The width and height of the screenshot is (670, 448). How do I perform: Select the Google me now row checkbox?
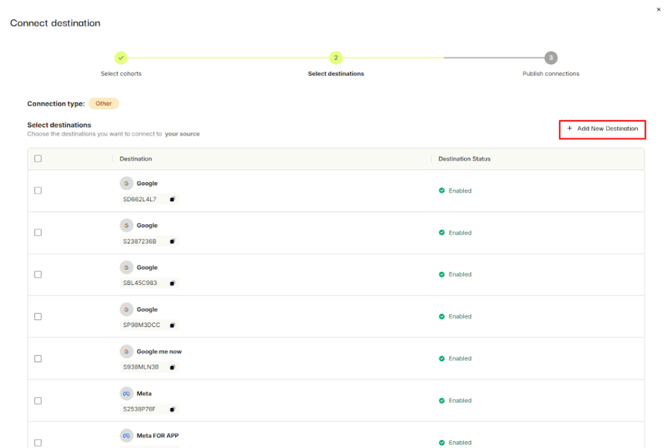[38, 358]
